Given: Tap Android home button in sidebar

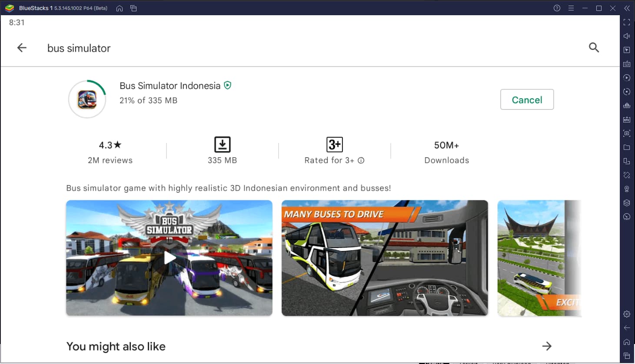Looking at the screenshot, I should [627, 342].
